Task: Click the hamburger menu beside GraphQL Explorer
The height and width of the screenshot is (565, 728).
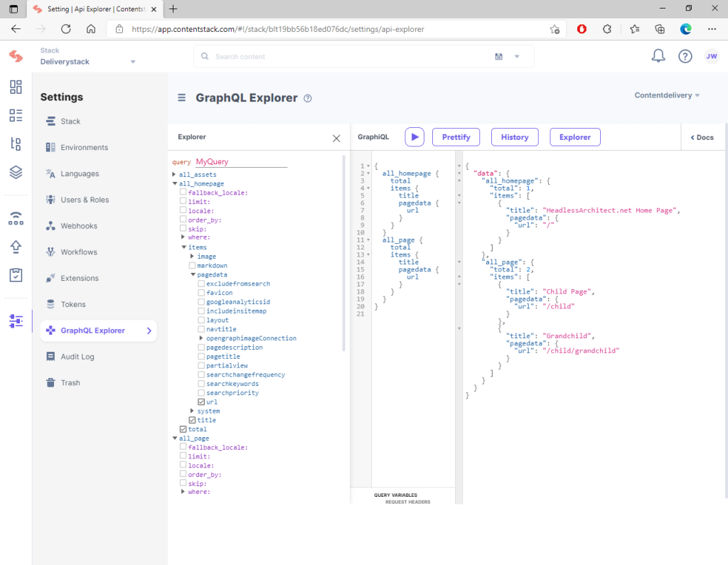Action: (182, 98)
